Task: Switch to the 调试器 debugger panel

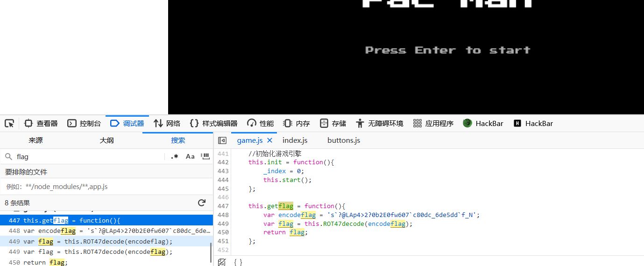Action: tap(127, 124)
